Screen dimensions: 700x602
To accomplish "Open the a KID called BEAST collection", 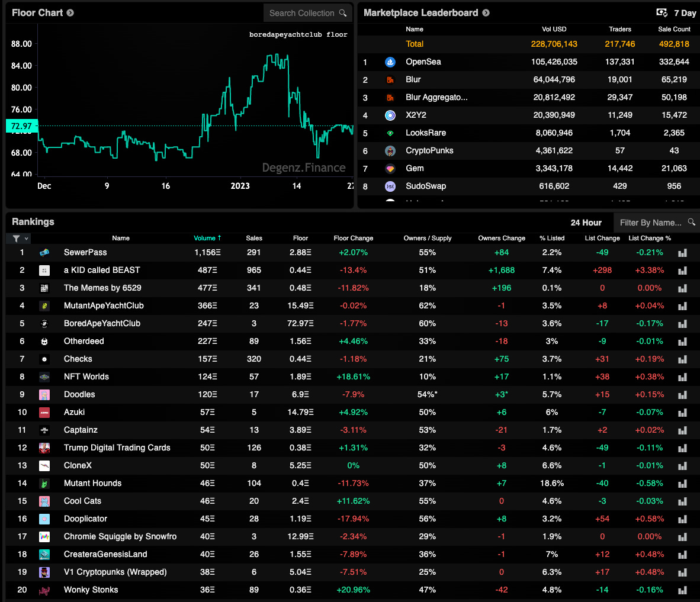I will point(102,271).
